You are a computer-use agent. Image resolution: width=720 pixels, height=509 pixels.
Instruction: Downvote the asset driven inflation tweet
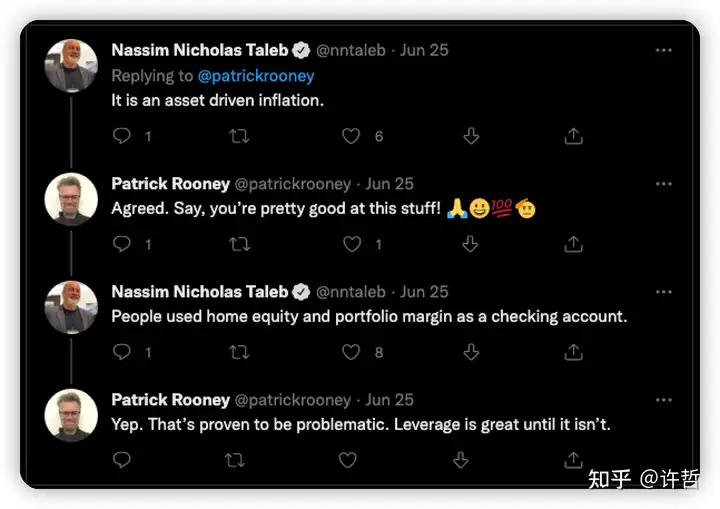[x=471, y=136]
